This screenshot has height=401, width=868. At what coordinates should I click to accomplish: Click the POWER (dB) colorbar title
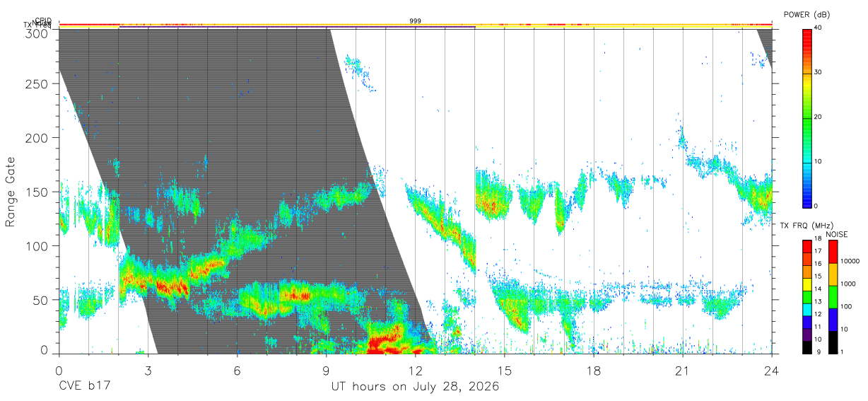[808, 15]
